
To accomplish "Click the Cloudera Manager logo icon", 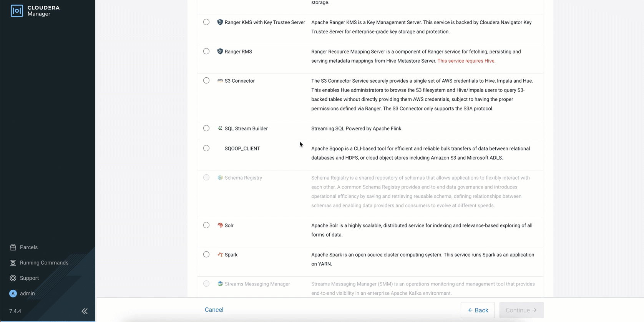I will tap(17, 11).
